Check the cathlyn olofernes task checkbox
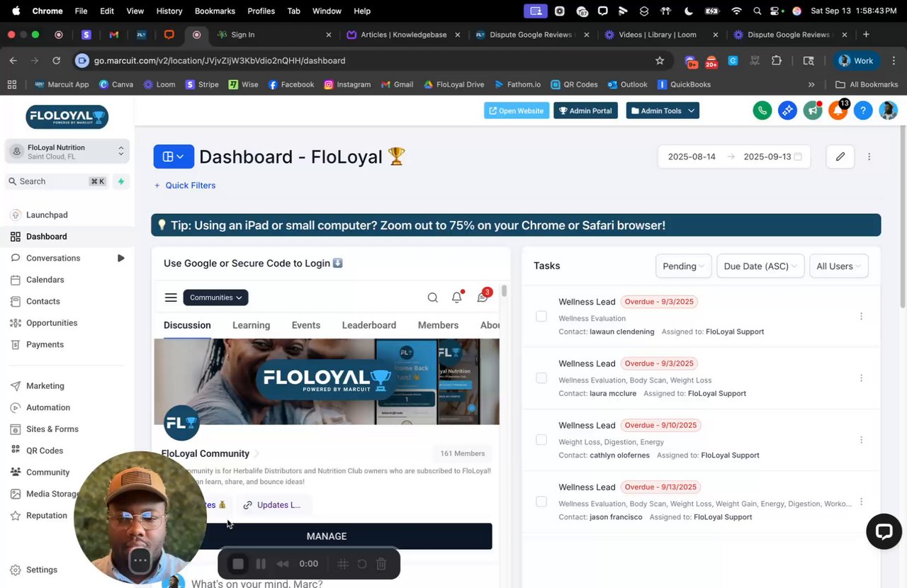This screenshot has width=907, height=588. pos(541,440)
